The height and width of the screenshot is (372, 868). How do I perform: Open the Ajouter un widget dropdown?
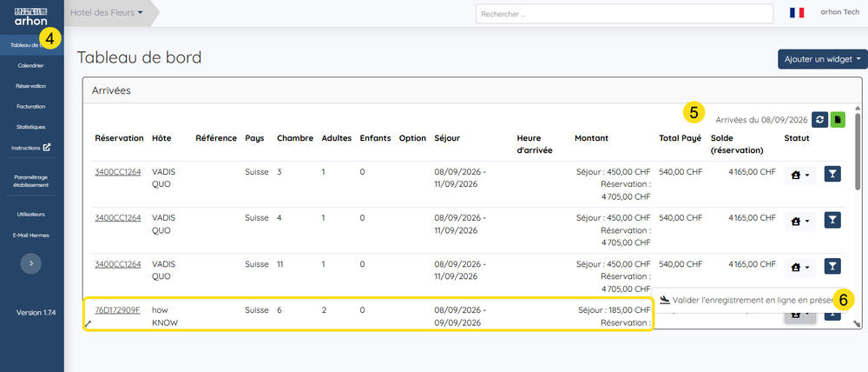[823, 59]
